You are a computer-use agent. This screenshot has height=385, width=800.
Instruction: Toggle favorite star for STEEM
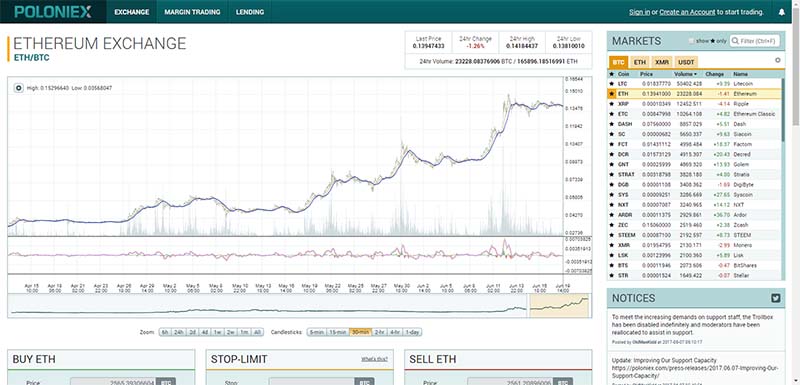tap(611, 235)
